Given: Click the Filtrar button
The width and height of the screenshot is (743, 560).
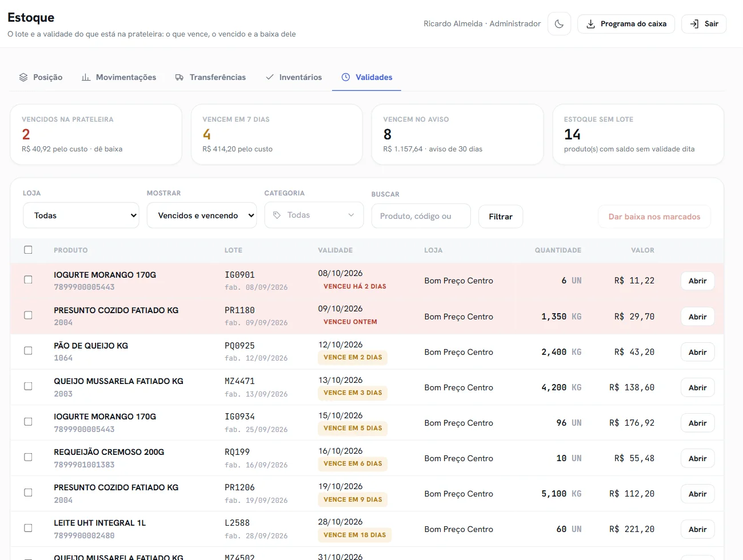Looking at the screenshot, I should click(501, 217).
